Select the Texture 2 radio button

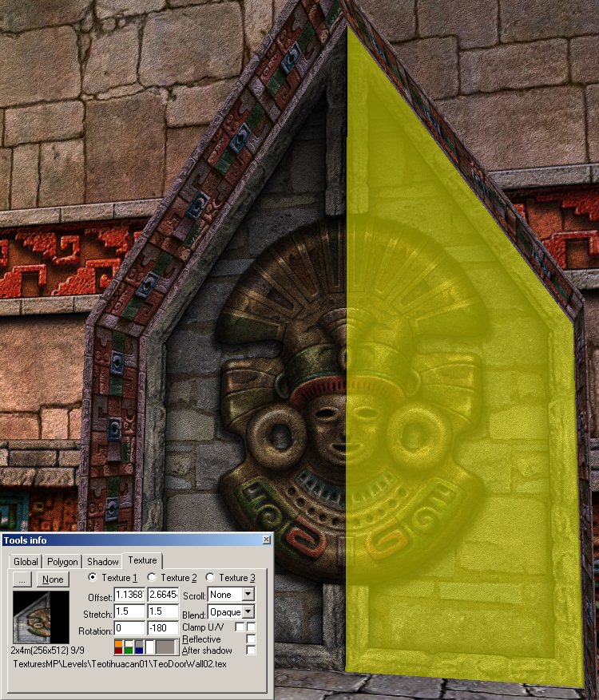pyautogui.click(x=152, y=577)
